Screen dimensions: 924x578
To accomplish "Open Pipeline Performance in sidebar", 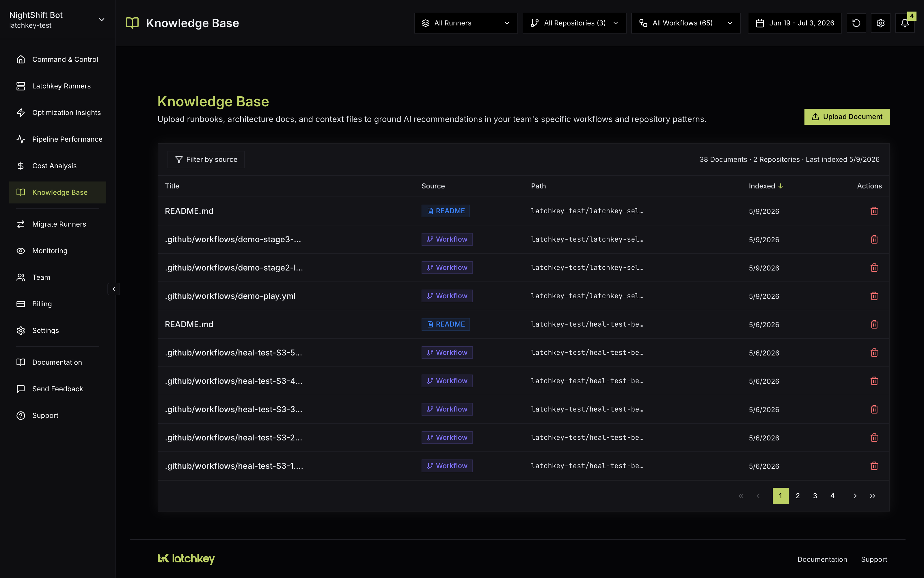I will [58, 139].
